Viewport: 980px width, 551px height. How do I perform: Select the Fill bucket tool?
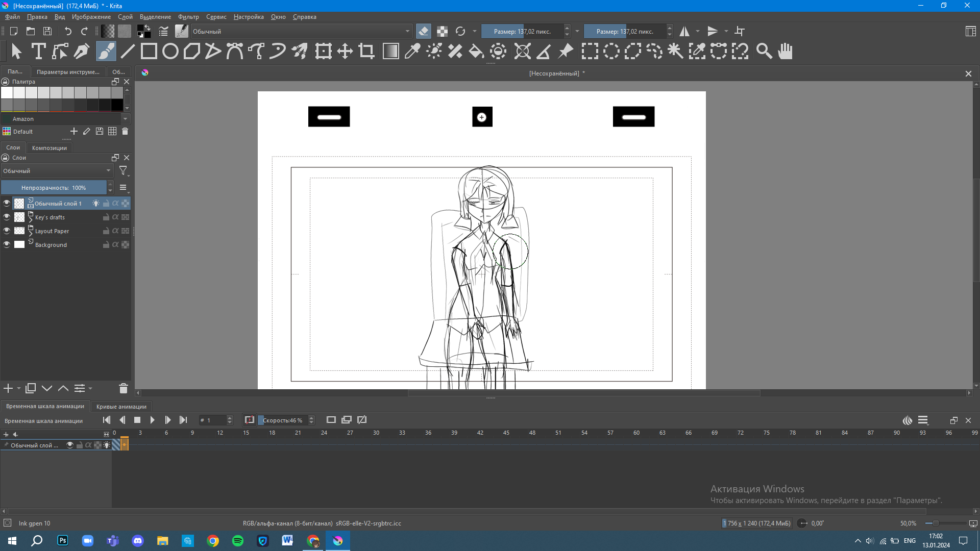click(476, 51)
